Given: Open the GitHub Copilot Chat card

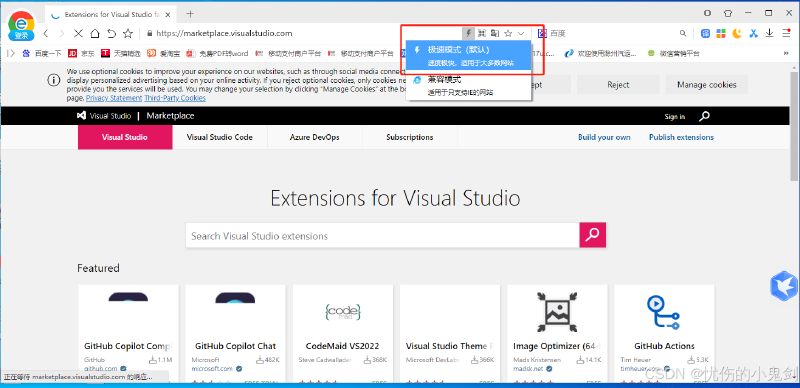Looking at the screenshot, I should 235,333.
